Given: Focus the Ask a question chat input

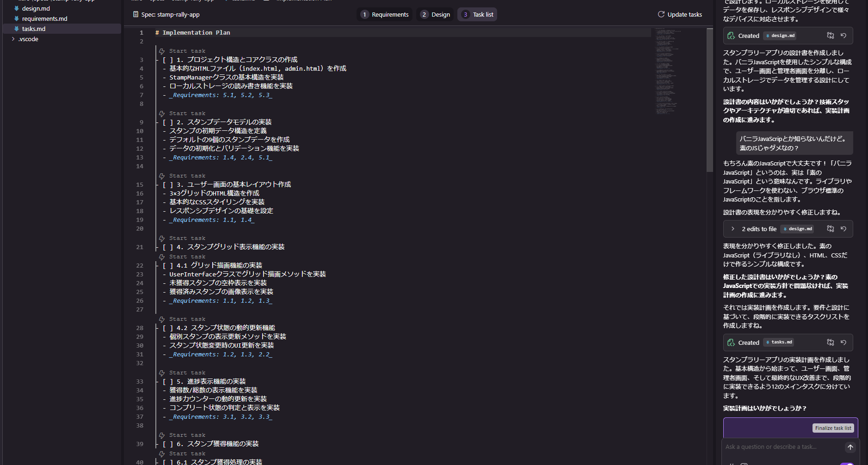Looking at the screenshot, I should [782, 447].
